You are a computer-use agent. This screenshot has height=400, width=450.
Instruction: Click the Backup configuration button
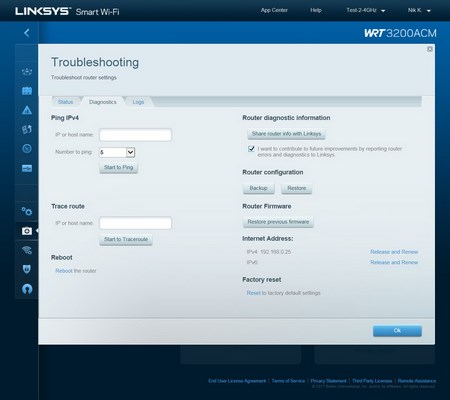click(x=259, y=188)
